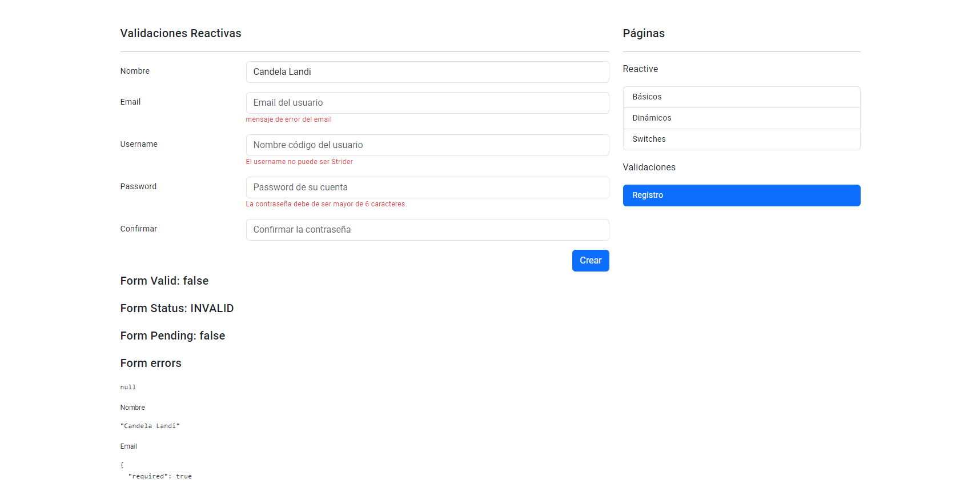
Task: Click the contraseña mayor de 6 caracteres error
Action: [x=326, y=204]
